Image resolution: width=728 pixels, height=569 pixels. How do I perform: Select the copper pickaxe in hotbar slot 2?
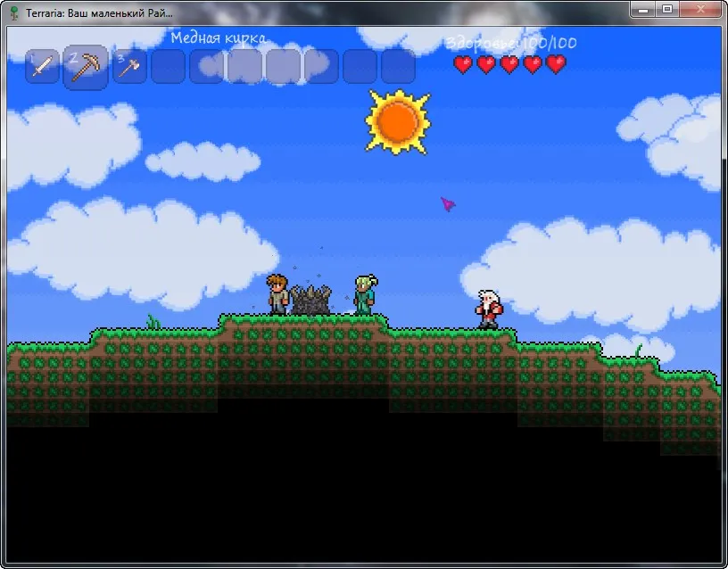pyautogui.click(x=86, y=67)
